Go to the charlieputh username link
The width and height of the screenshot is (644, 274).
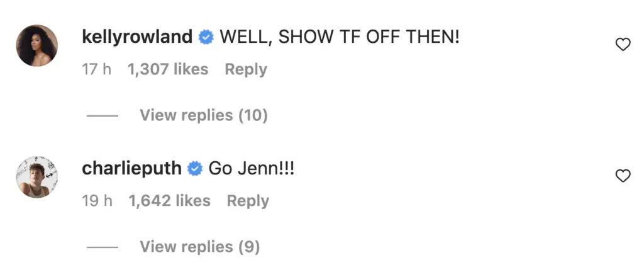pos(131,169)
